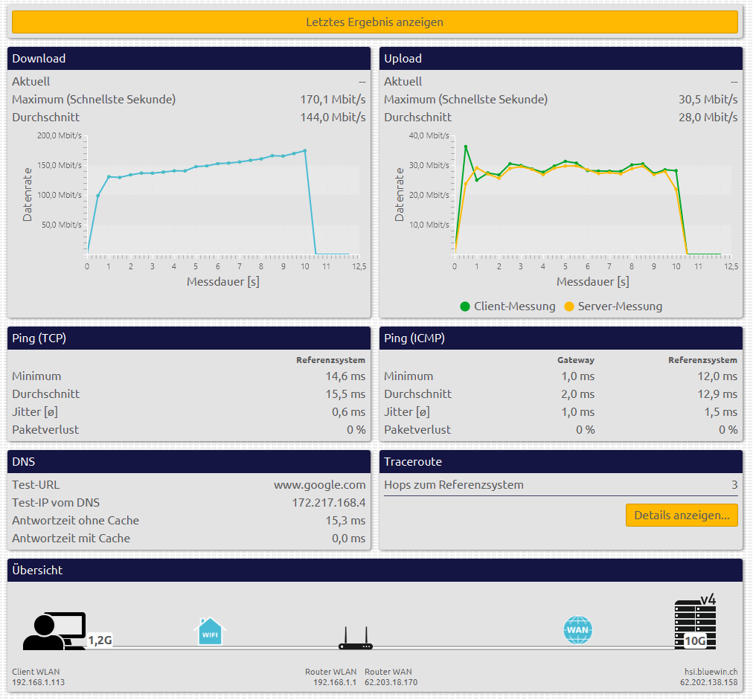Click the Übersicht section header
The image size is (753, 700).
[375, 571]
